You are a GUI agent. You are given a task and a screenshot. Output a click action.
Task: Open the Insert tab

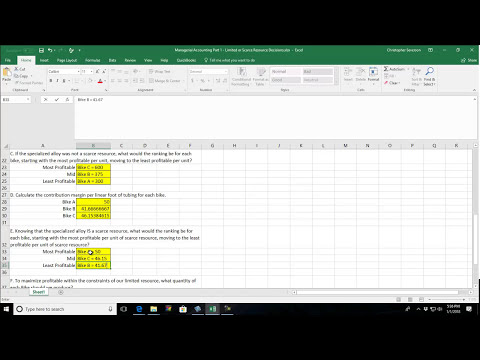tap(44, 60)
